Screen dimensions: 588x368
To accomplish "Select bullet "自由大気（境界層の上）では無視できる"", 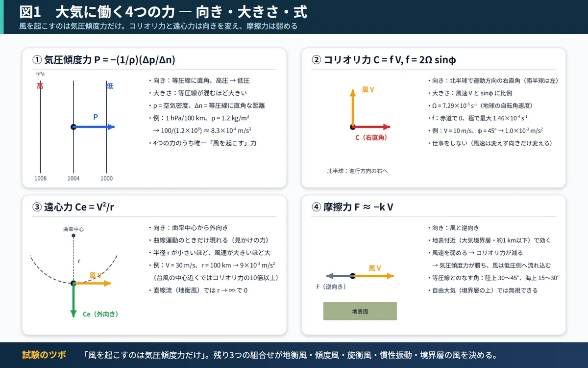I will (x=482, y=290).
